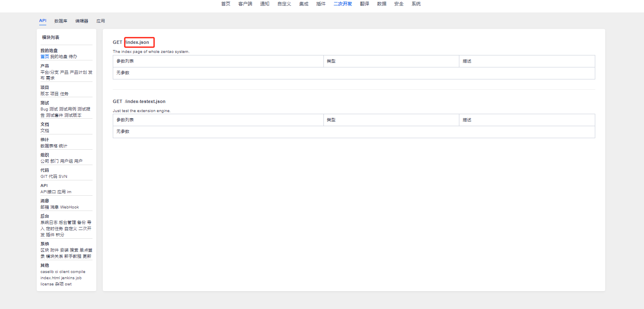The height and width of the screenshot is (309, 644).
Task: Select text 'The index page of whole zentao system.'
Action: point(151,52)
